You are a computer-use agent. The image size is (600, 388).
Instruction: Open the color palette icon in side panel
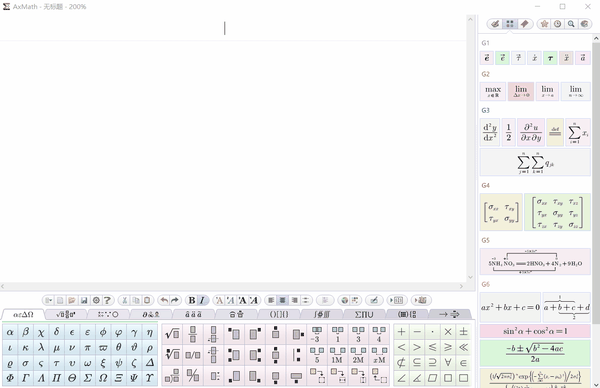tap(584, 24)
